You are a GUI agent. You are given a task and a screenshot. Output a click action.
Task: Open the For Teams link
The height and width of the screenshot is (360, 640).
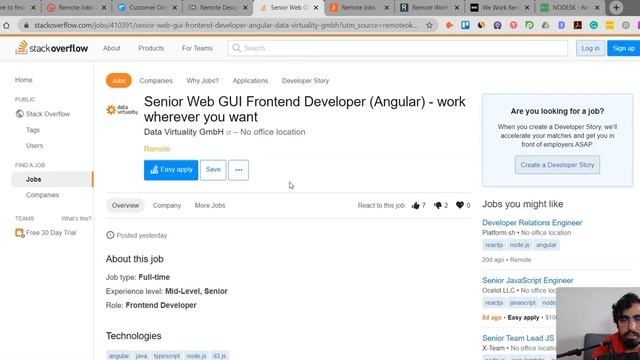(x=197, y=48)
